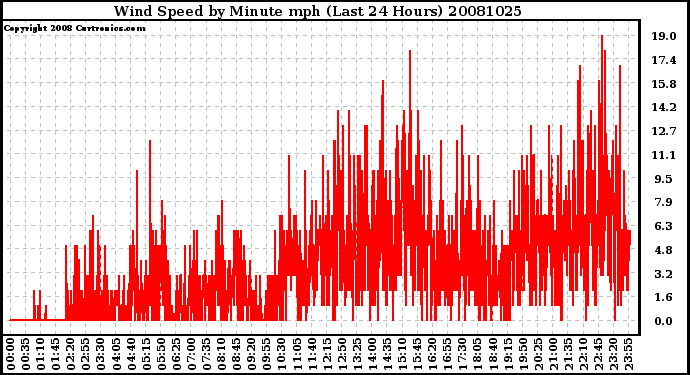690x375 pixels.
Task: Click the 09:55 time label
Action: tap(266, 354)
